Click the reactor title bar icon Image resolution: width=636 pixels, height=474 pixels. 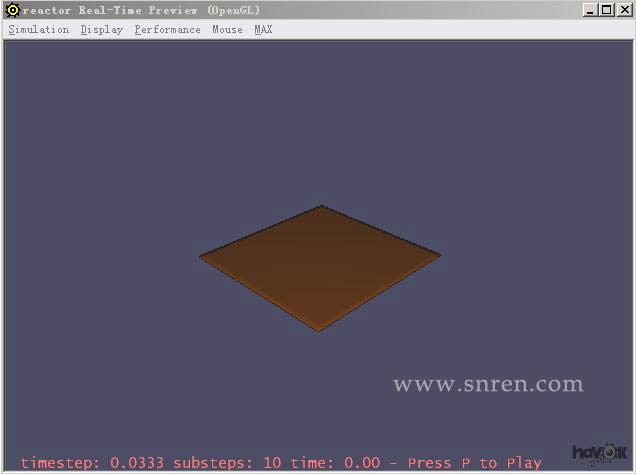click(x=12, y=10)
